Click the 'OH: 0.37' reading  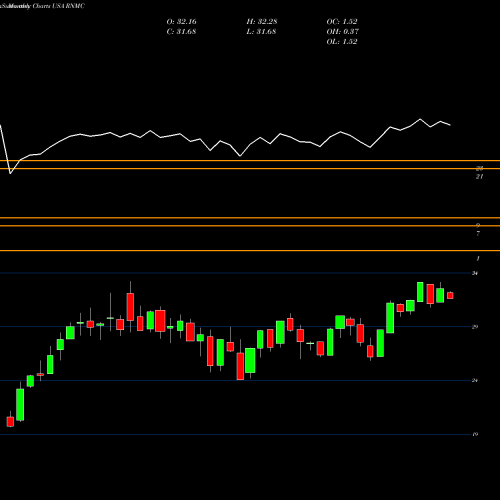click(x=342, y=32)
